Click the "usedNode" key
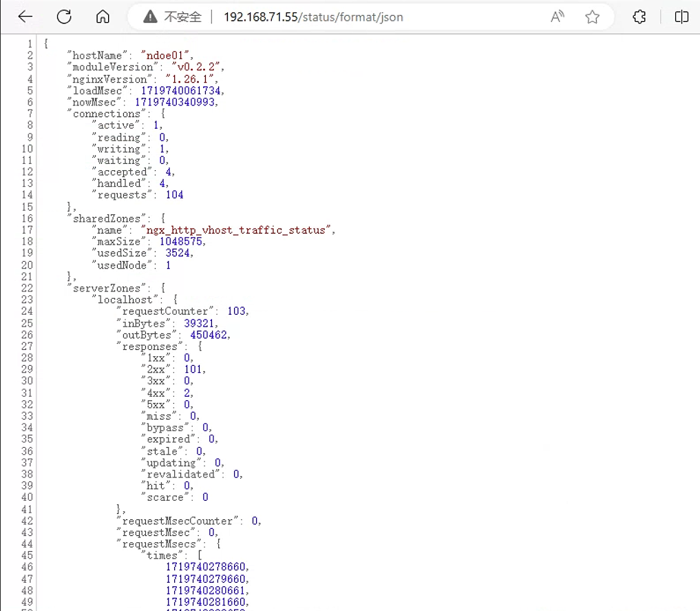The height and width of the screenshot is (611, 700). 122,265
